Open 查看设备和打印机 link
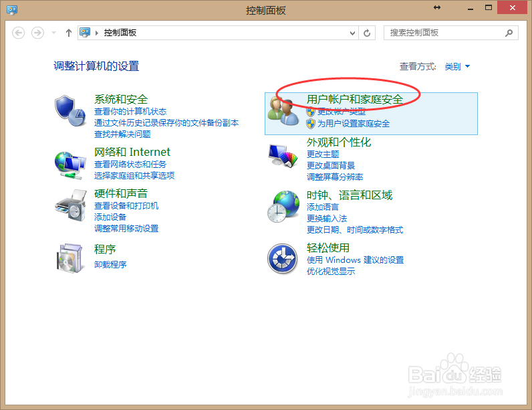The image size is (532, 410). point(126,206)
